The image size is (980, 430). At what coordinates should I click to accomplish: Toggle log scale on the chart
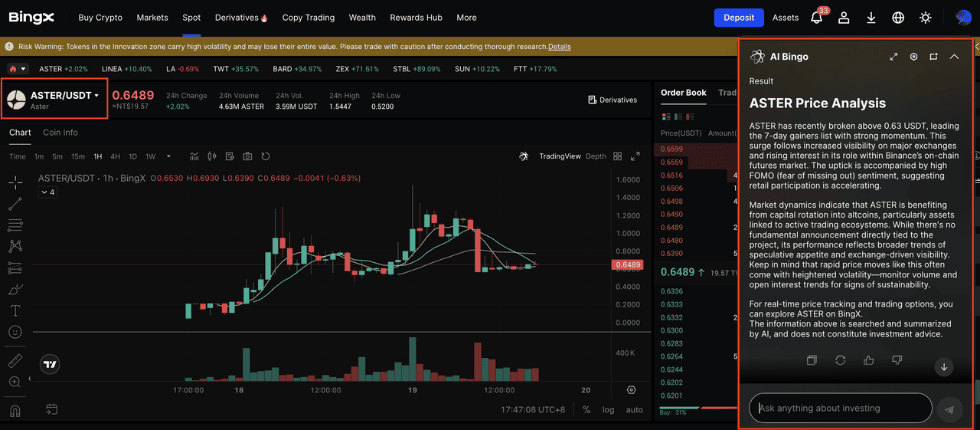[x=608, y=410]
